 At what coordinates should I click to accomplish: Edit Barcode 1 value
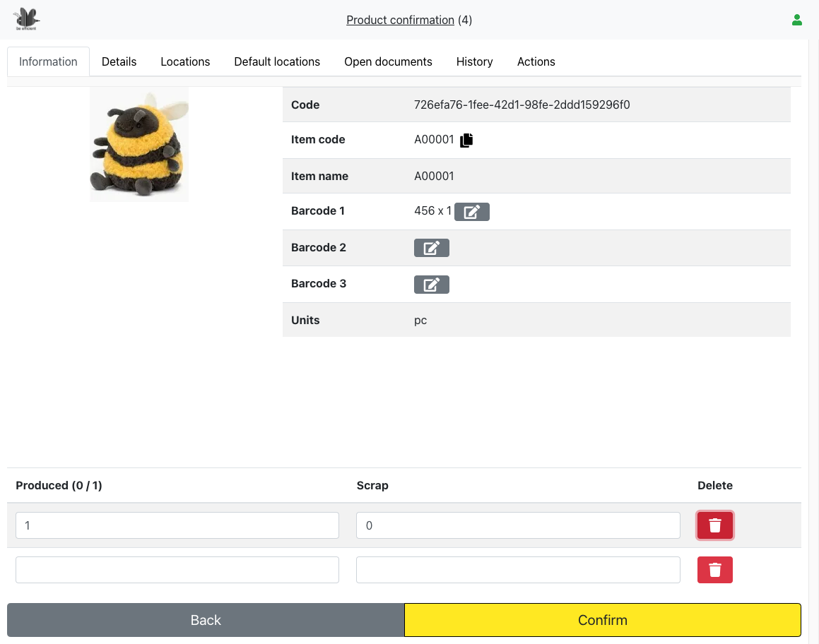(x=471, y=211)
